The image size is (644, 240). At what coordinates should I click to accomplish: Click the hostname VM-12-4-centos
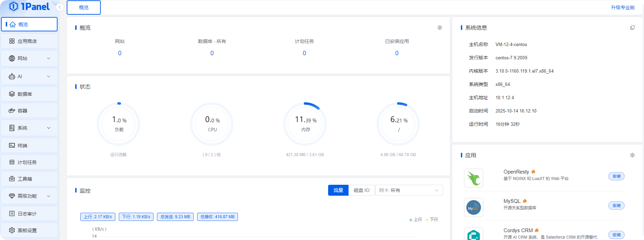point(511,45)
